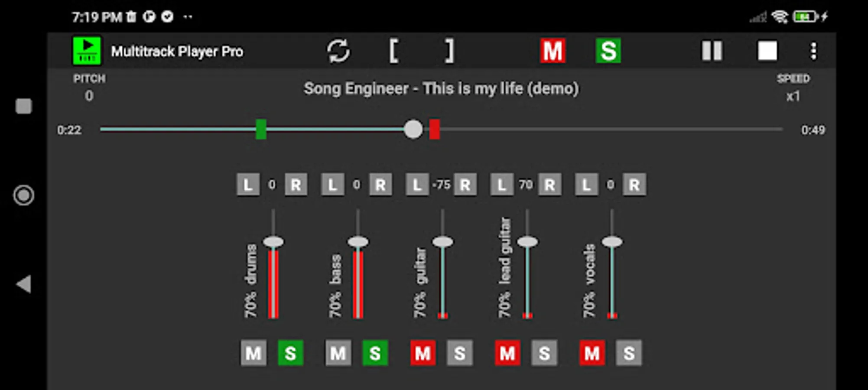This screenshot has height=390, width=868.
Task: Unmute the vocals track
Action: tap(592, 353)
